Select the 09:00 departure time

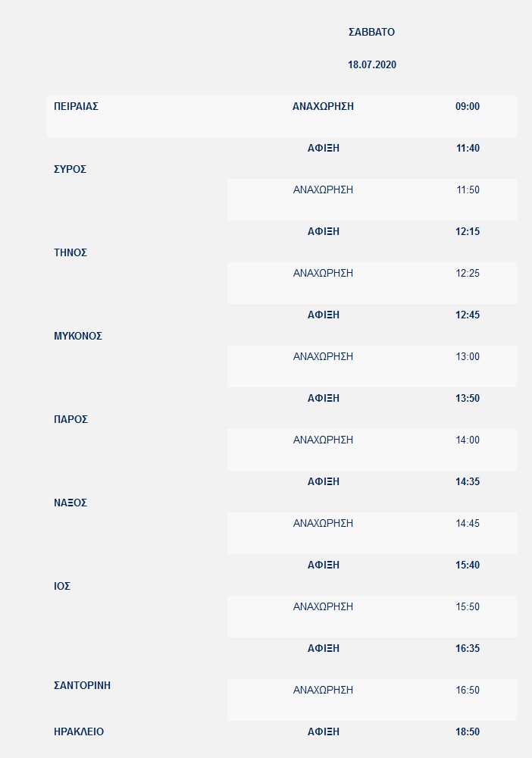coord(468,107)
